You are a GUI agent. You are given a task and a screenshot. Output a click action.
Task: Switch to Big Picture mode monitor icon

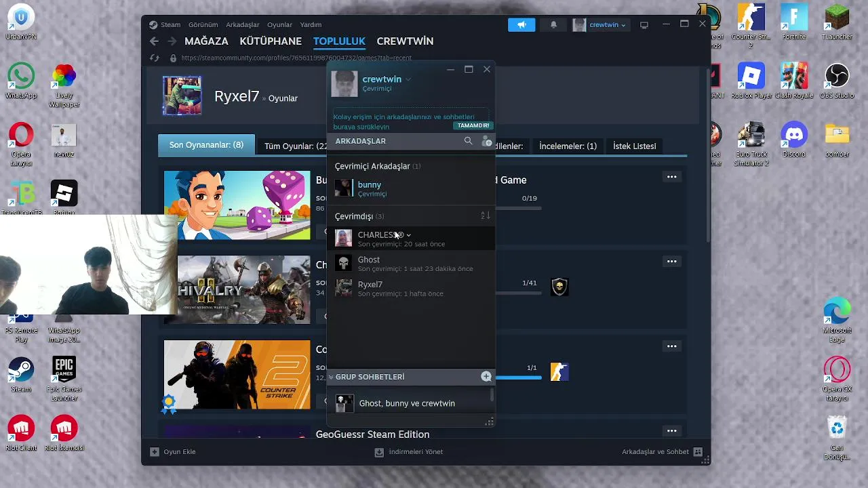coord(644,25)
